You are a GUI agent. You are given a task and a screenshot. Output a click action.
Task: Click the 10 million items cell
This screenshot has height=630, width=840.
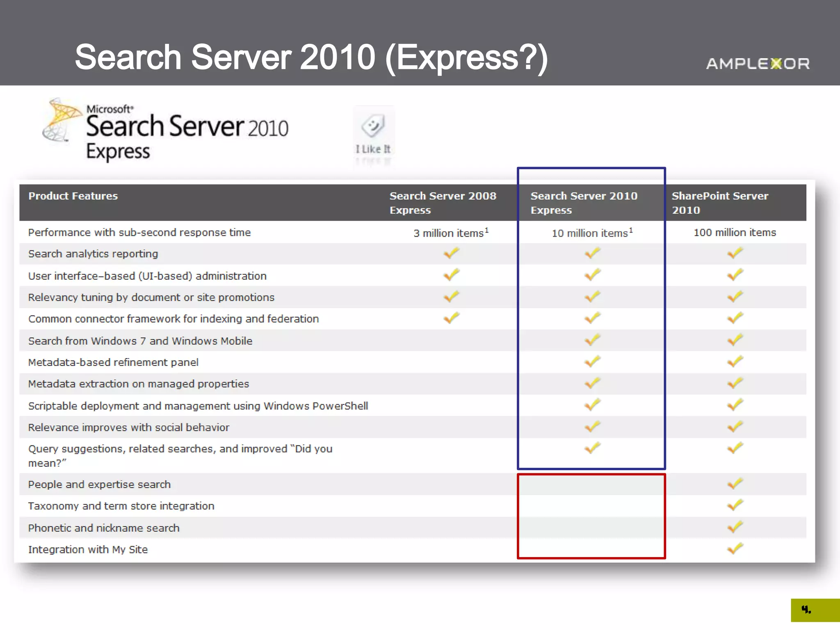click(592, 233)
